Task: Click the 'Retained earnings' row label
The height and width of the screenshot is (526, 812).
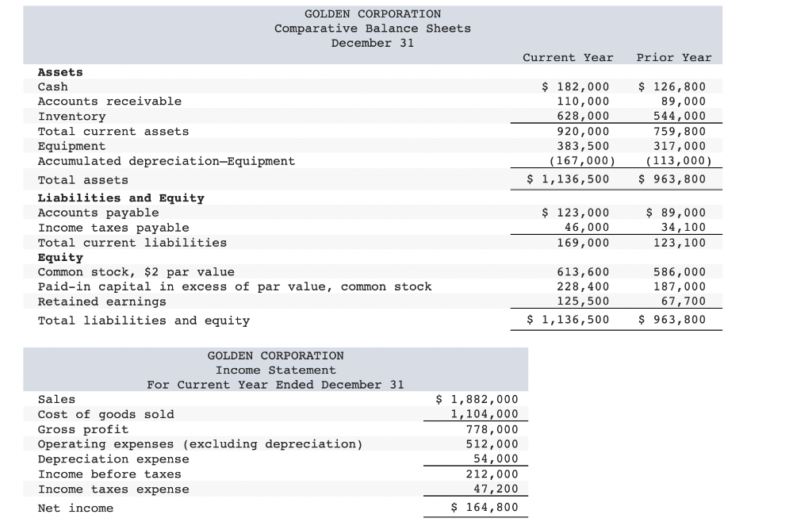Action: [x=102, y=301]
